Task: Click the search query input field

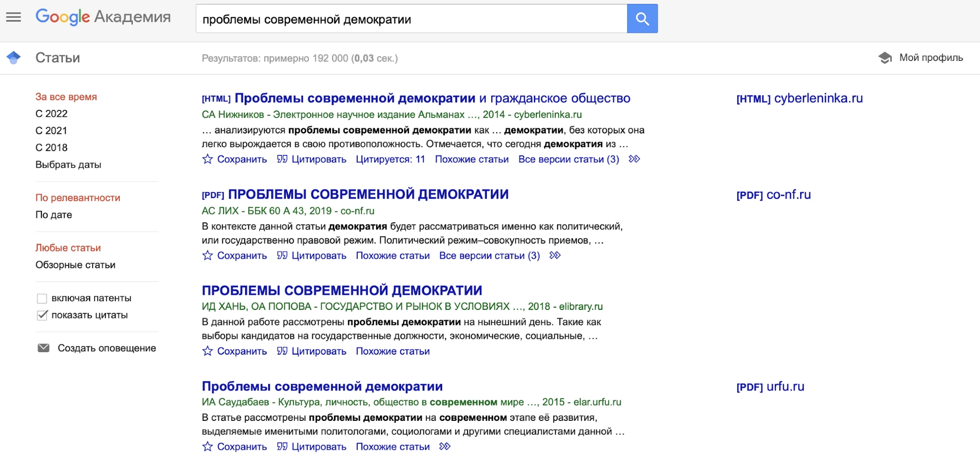Action: (x=411, y=20)
